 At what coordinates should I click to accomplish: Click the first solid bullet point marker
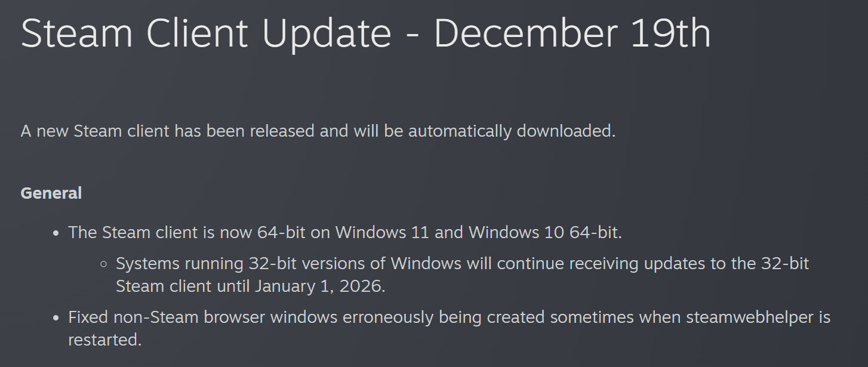tap(57, 233)
